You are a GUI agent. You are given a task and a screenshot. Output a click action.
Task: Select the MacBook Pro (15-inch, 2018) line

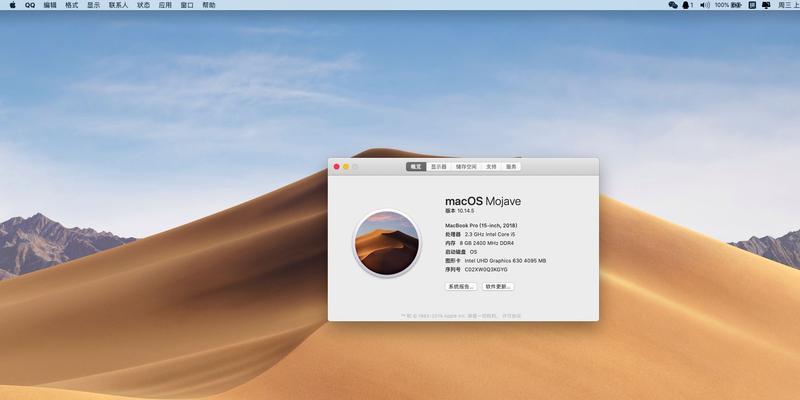click(x=481, y=225)
